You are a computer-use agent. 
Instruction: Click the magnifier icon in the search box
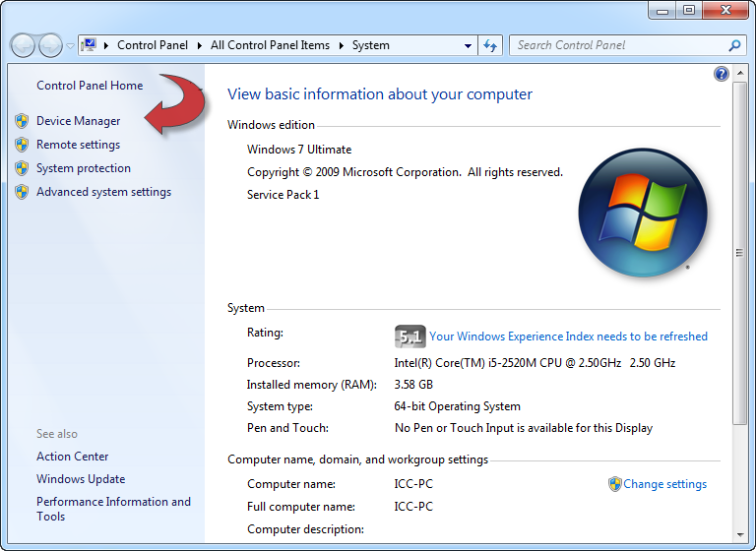[734, 45]
